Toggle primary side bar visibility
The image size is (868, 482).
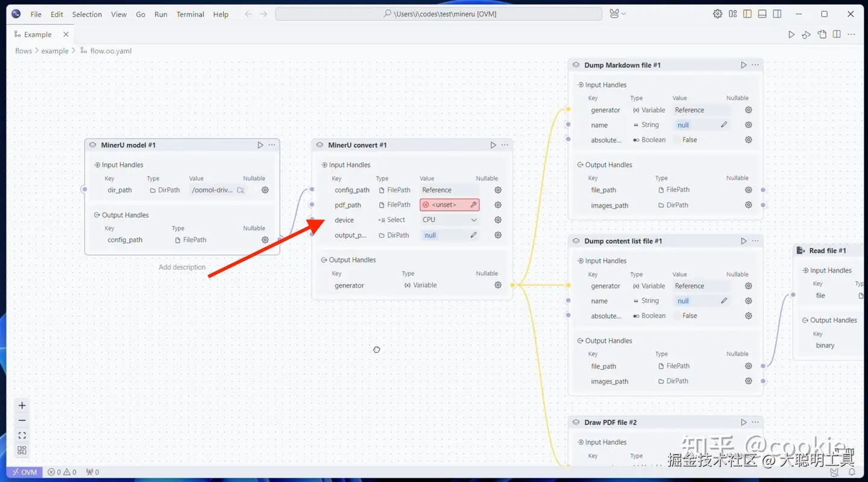747,14
